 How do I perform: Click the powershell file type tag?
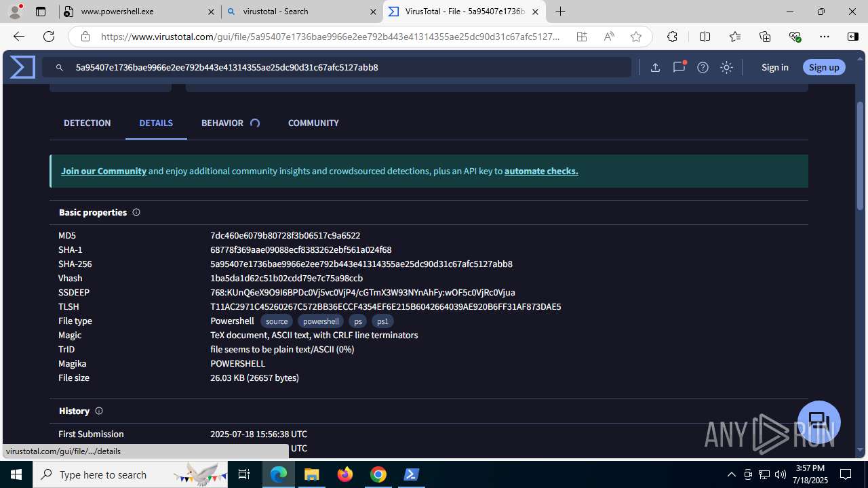coord(321,321)
